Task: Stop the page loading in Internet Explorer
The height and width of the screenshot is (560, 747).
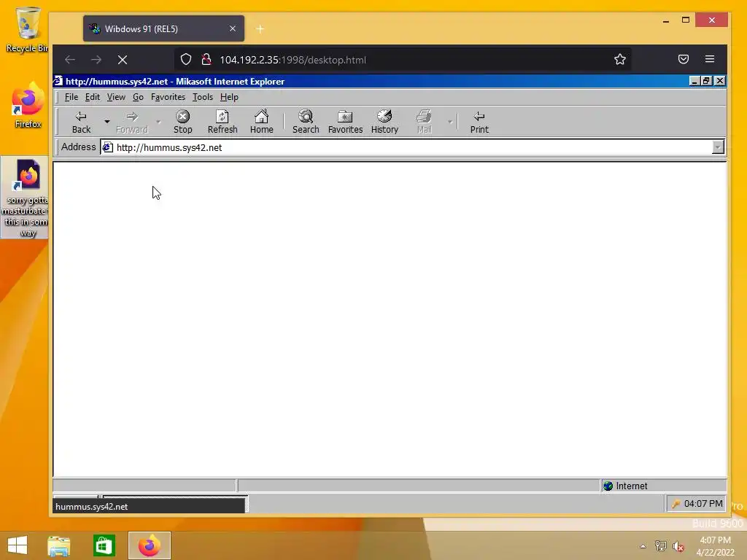Action: [182, 122]
